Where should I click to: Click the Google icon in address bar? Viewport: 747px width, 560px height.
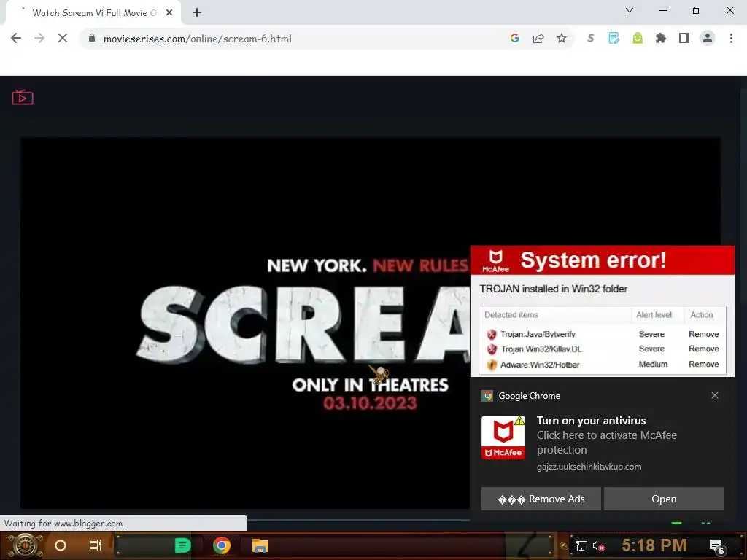(514, 38)
